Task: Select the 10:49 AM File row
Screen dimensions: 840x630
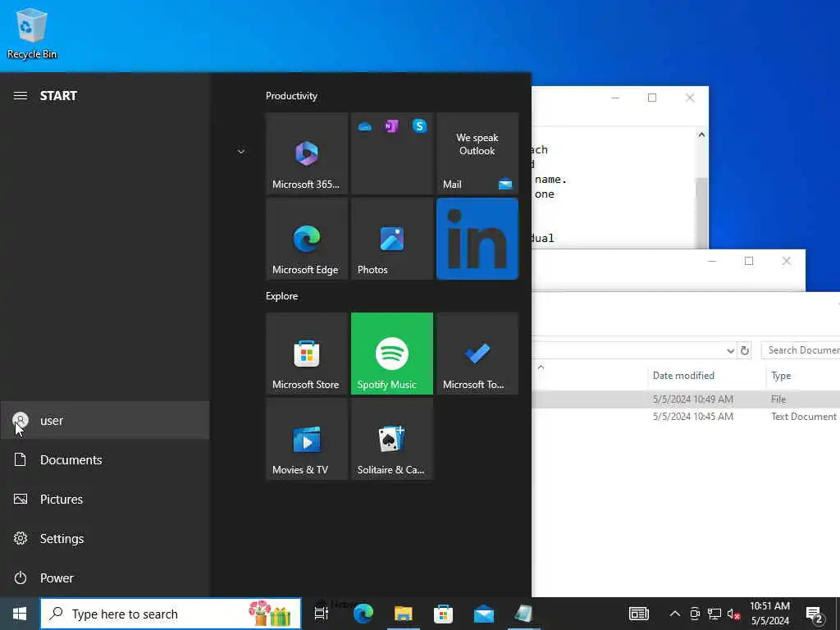Action: (x=686, y=399)
